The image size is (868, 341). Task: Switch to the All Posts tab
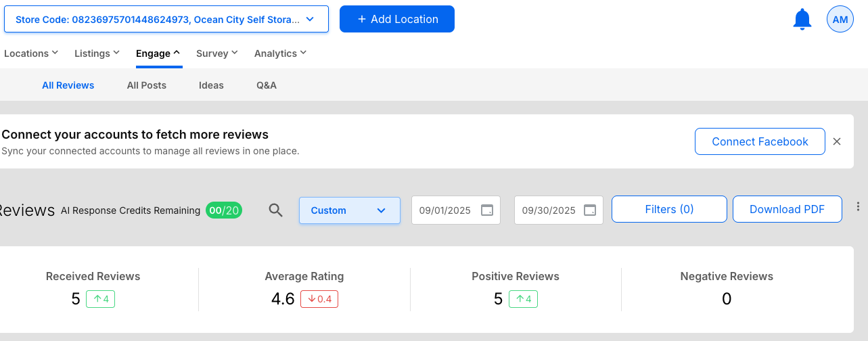(147, 85)
